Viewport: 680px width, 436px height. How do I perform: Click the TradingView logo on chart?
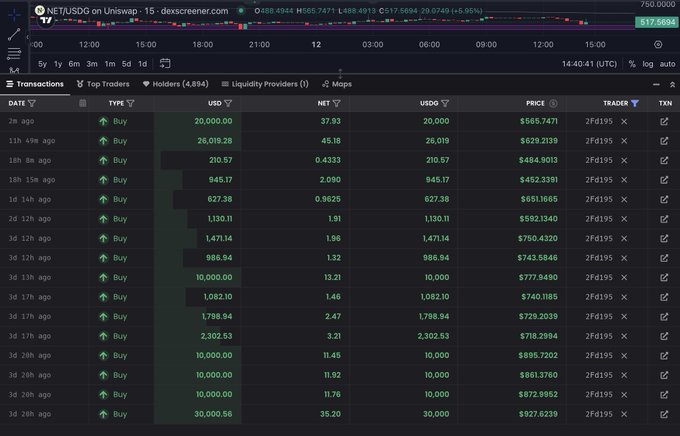coord(46,20)
